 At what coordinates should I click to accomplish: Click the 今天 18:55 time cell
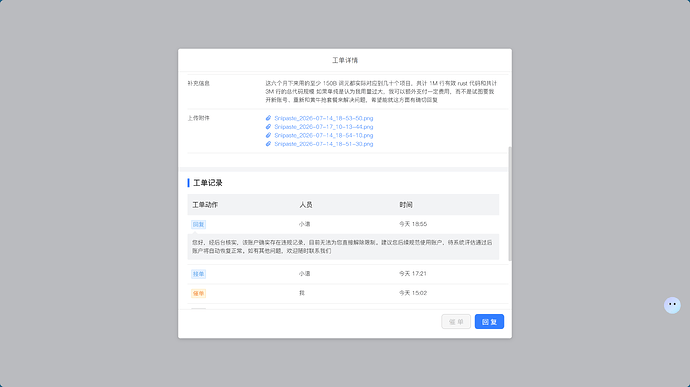[413, 224]
